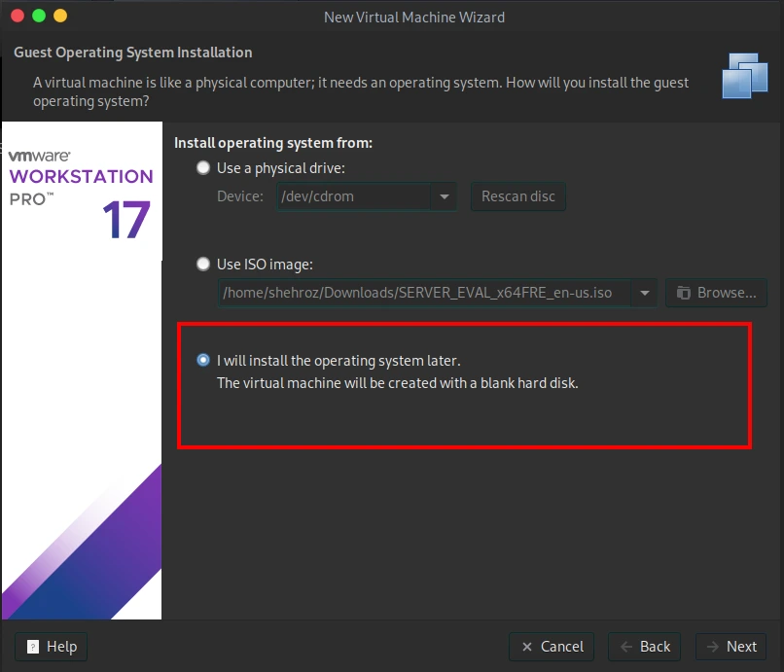Choose 'I will install the operating system later'

click(203, 360)
